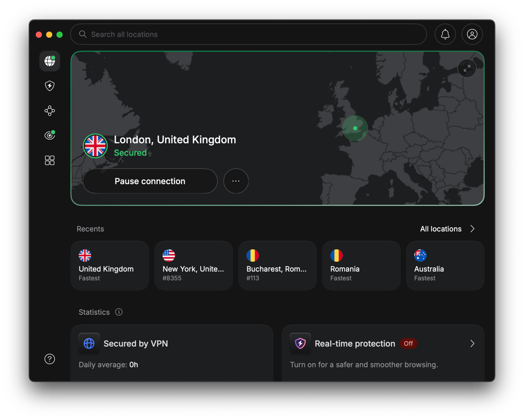The image size is (524, 420).
Task: Click the United Kingdom flag by London
Action: [95, 146]
